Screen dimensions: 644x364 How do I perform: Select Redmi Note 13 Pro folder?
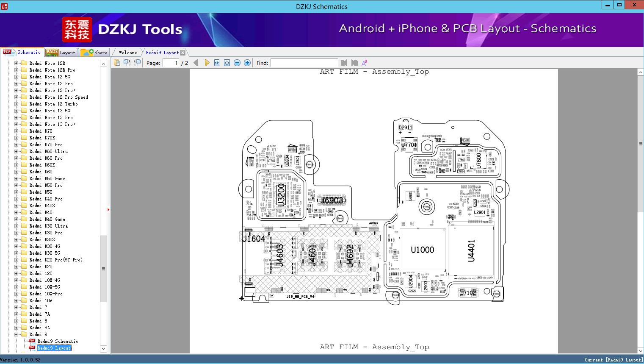(x=51, y=117)
